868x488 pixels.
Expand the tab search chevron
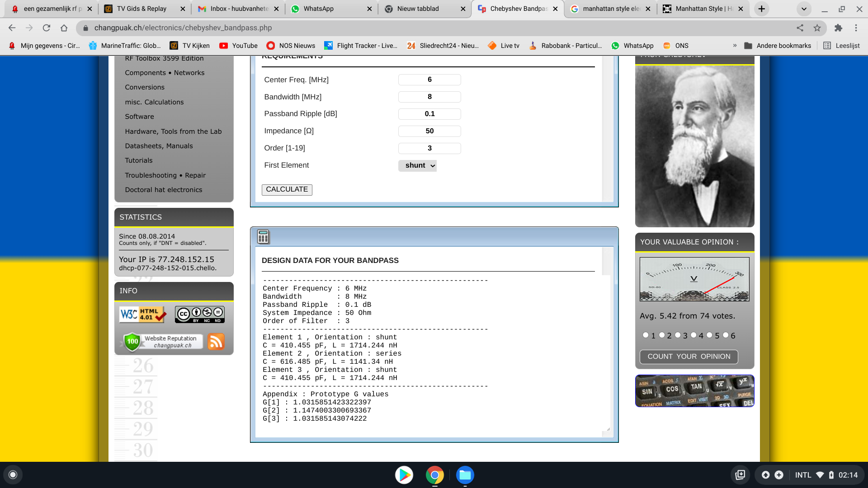[x=804, y=9]
